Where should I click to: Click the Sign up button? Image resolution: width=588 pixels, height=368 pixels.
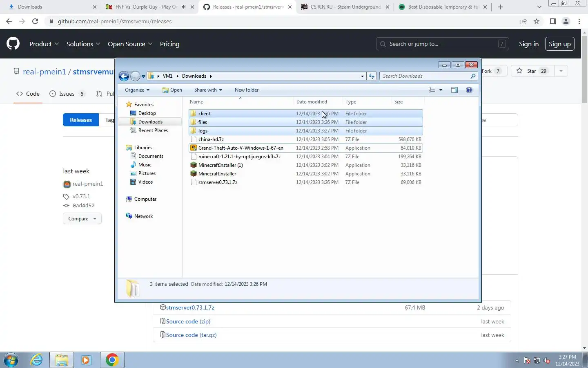click(560, 44)
